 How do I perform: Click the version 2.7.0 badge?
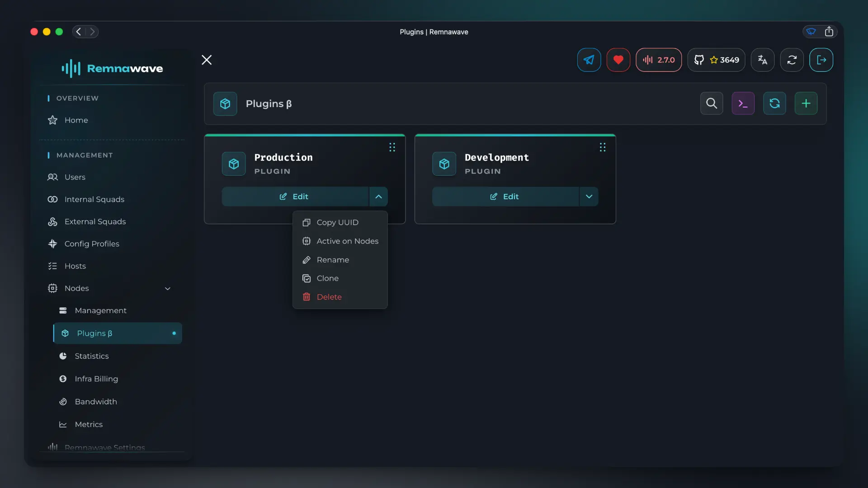658,60
